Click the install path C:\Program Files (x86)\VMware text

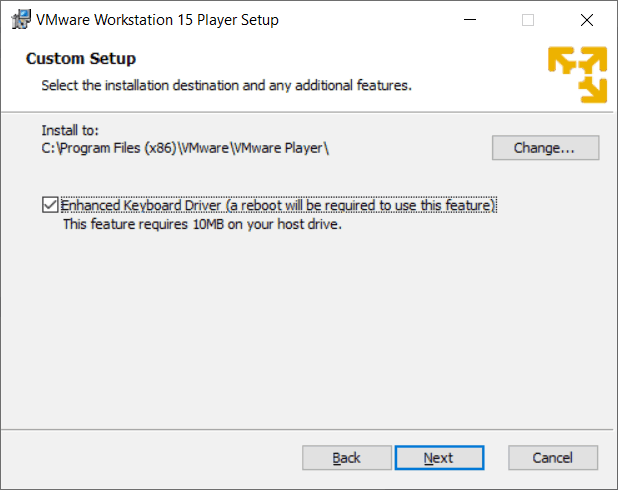pyautogui.click(x=185, y=148)
